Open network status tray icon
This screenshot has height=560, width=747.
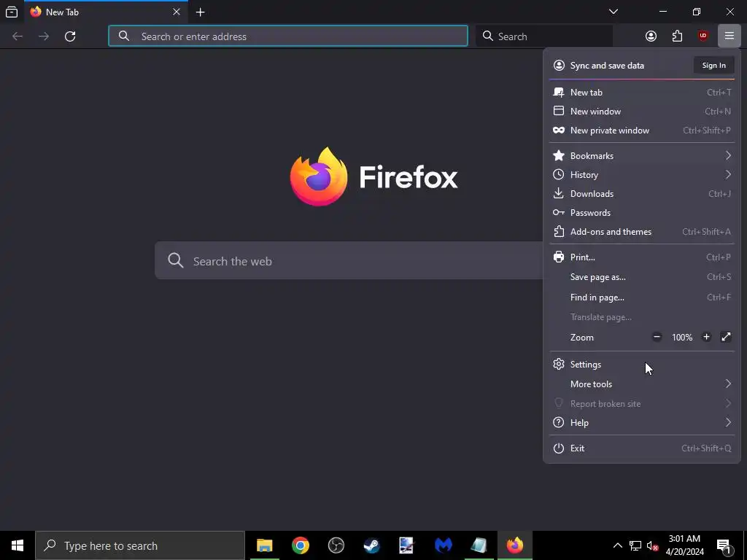pyautogui.click(x=635, y=545)
